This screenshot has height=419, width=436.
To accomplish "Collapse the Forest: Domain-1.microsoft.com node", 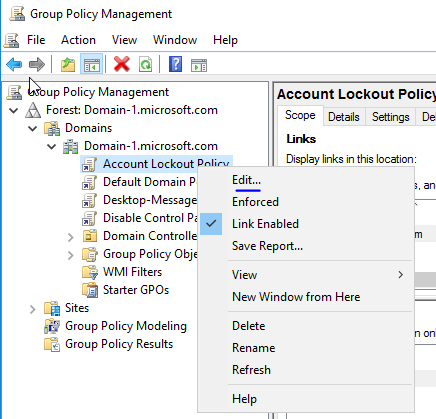I will point(14,110).
